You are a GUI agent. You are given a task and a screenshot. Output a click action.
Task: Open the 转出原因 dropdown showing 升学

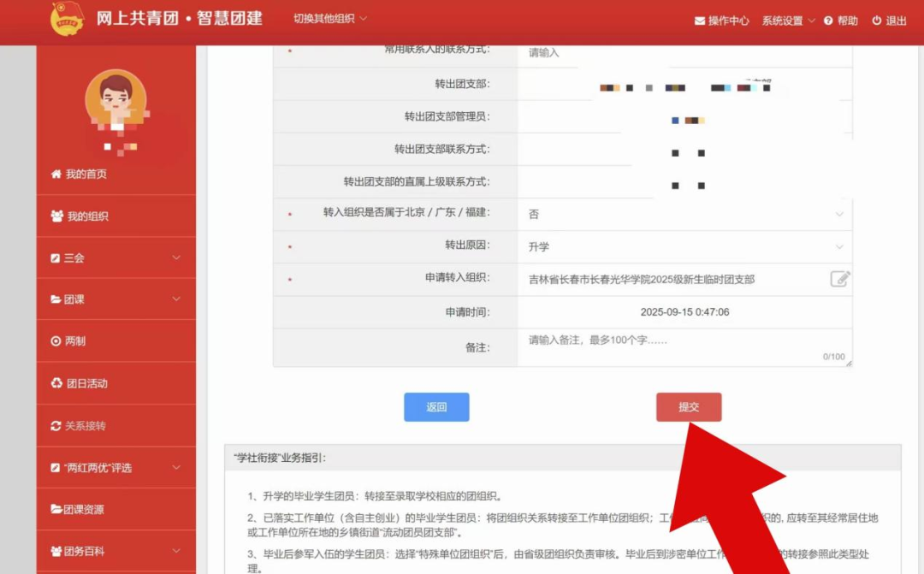[684, 247]
